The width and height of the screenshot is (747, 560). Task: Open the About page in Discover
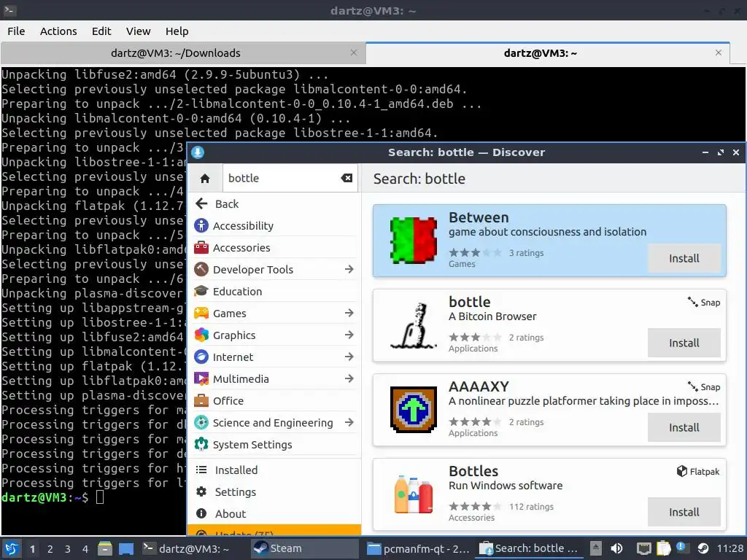[x=274, y=514]
